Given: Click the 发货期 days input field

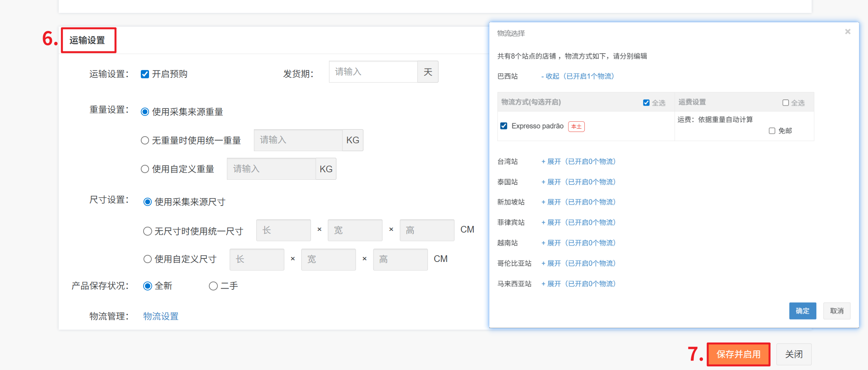Looking at the screenshot, I should tap(373, 72).
